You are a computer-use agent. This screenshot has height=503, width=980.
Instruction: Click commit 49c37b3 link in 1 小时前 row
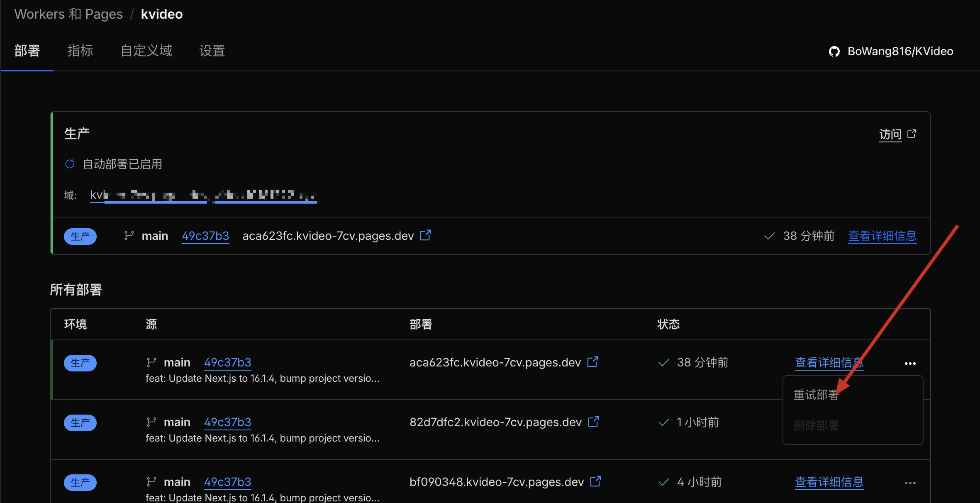pyautogui.click(x=227, y=422)
